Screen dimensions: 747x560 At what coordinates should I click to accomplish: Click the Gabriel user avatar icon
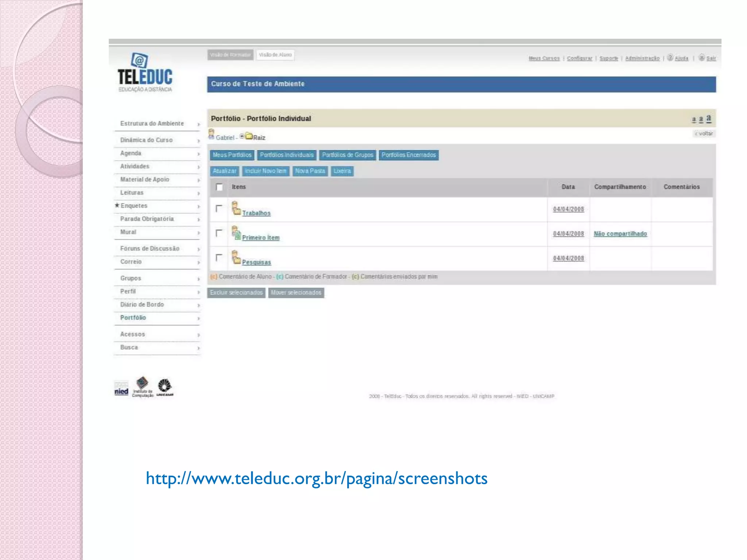[x=211, y=134]
